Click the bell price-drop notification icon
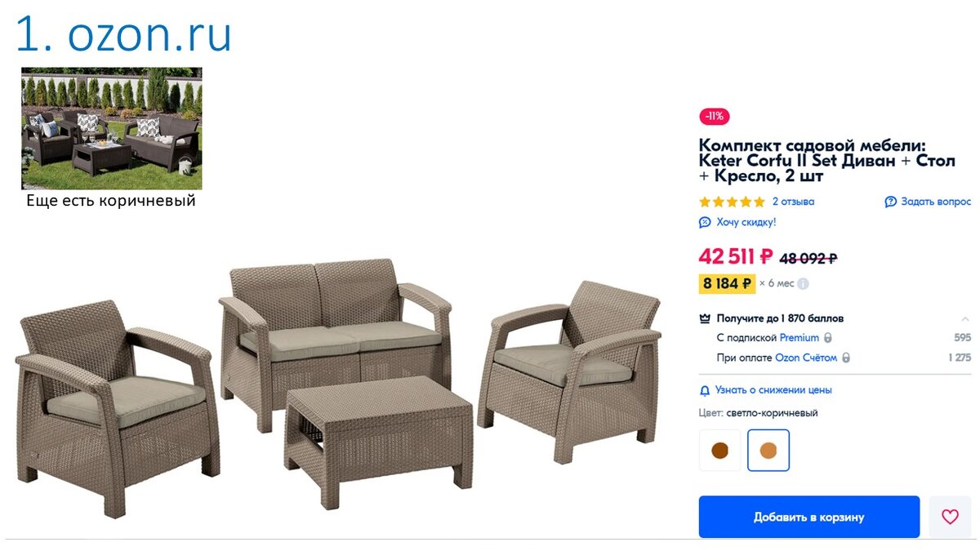Screen dimensions: 980x551 point(705,390)
